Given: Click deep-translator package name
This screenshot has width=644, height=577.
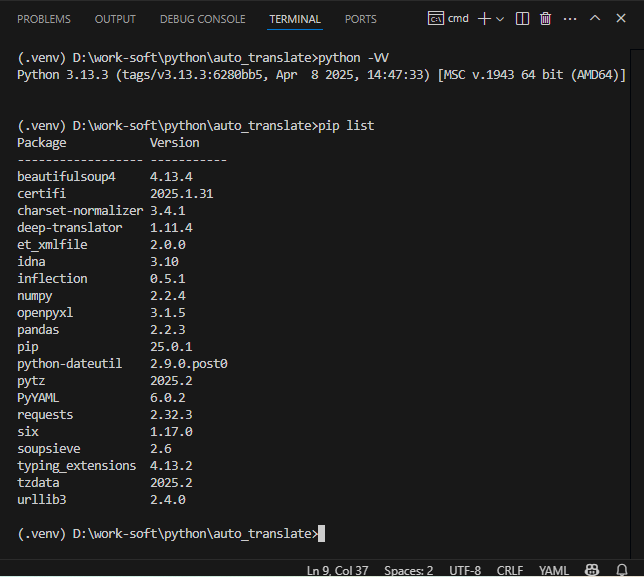Looking at the screenshot, I should [x=69, y=228].
